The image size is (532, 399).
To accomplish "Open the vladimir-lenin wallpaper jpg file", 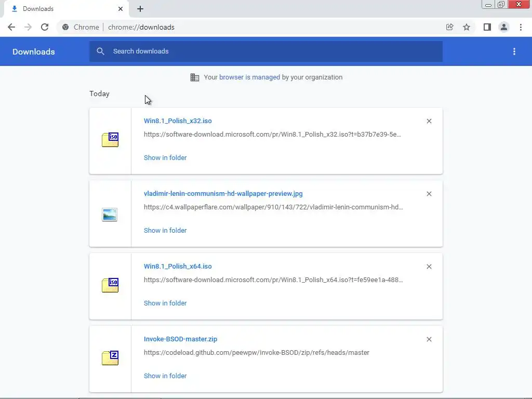I will coord(223,194).
